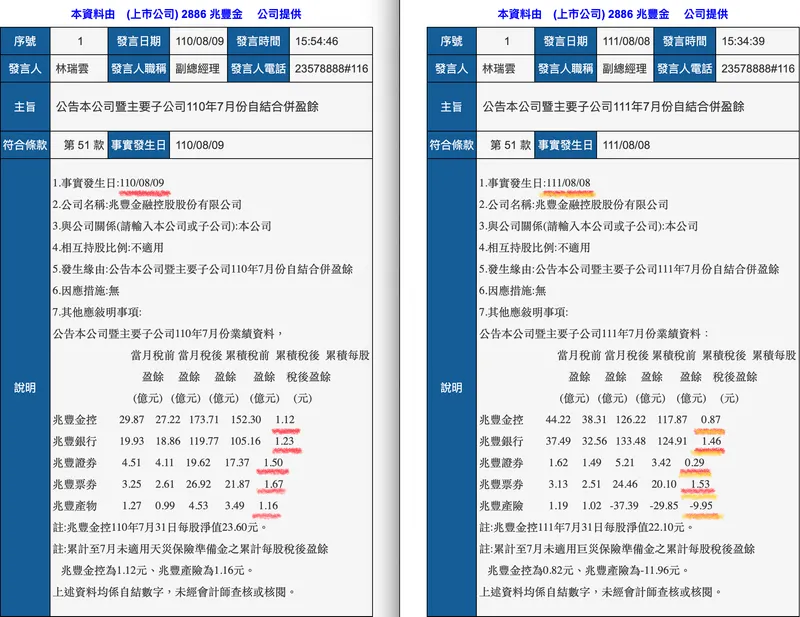This screenshot has width=800, height=617.
Task: Click the note line mentioning 巨災保險準備金
Action: pyautogui.click(x=617, y=549)
